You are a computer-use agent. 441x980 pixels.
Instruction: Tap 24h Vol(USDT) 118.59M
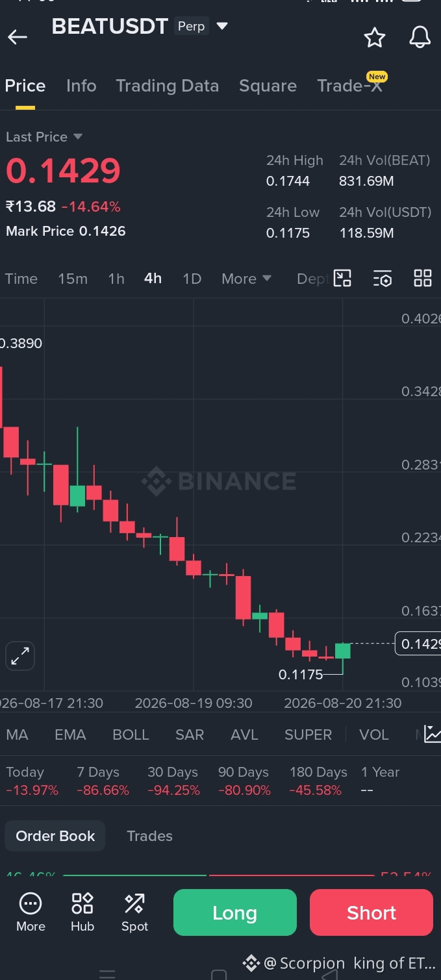tap(366, 233)
